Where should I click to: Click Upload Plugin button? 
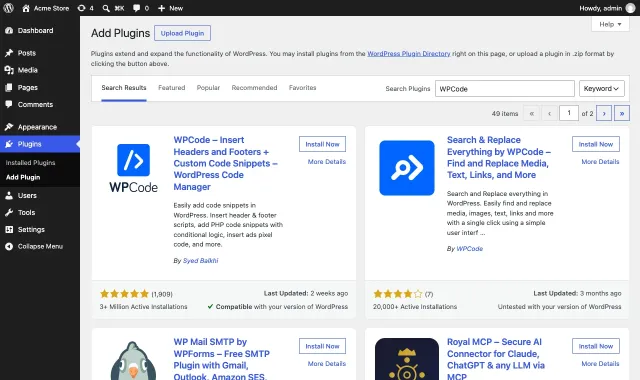click(182, 33)
